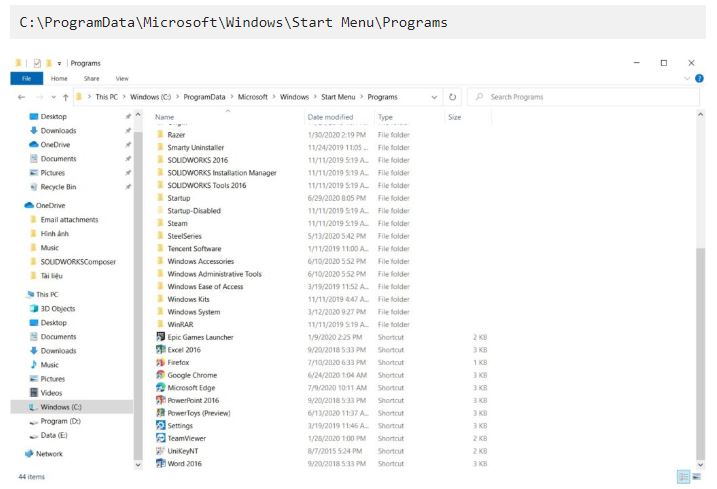The image size is (717, 489).
Task: Select Windows Kits folder
Action: pyautogui.click(x=188, y=299)
